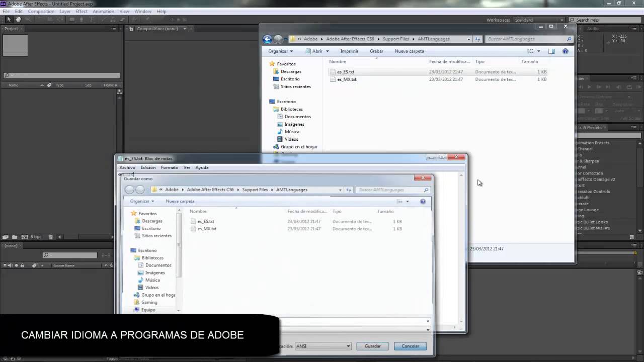
Task: Click Nueva carpeta in Guardar como dialog
Action: [x=180, y=201]
